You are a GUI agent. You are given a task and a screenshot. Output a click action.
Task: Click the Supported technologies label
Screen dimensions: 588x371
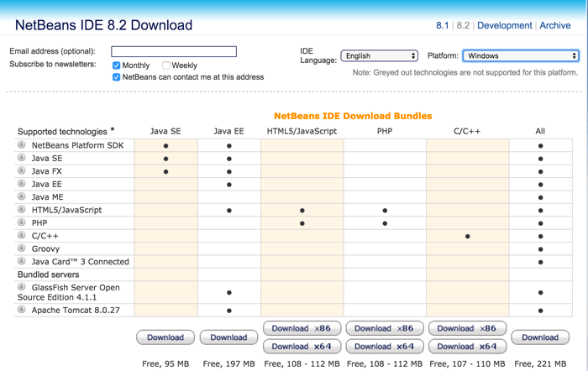[62, 132]
